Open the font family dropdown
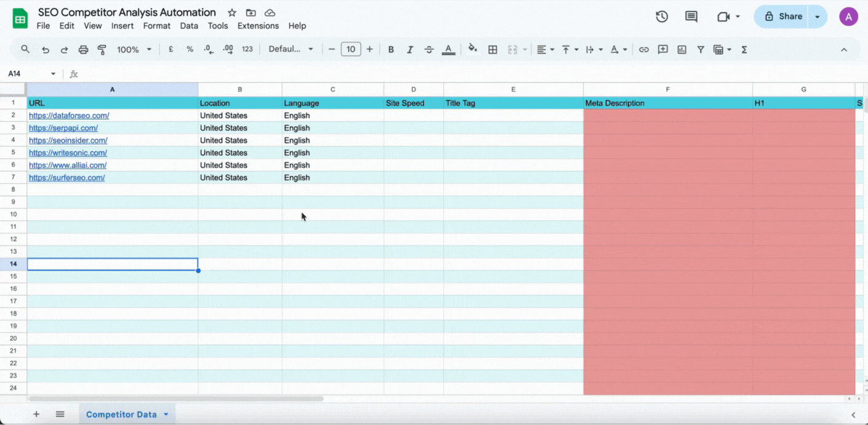The image size is (868, 425). tap(291, 49)
